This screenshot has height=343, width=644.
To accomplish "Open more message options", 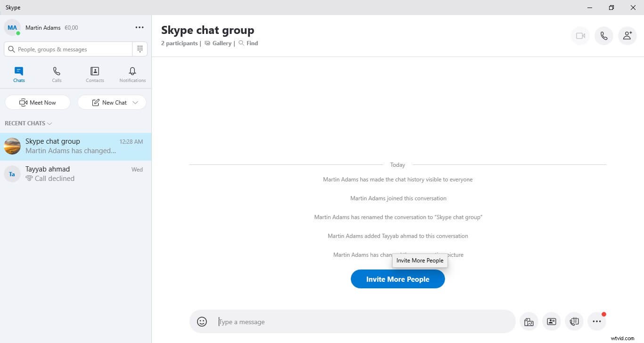I will tap(597, 321).
